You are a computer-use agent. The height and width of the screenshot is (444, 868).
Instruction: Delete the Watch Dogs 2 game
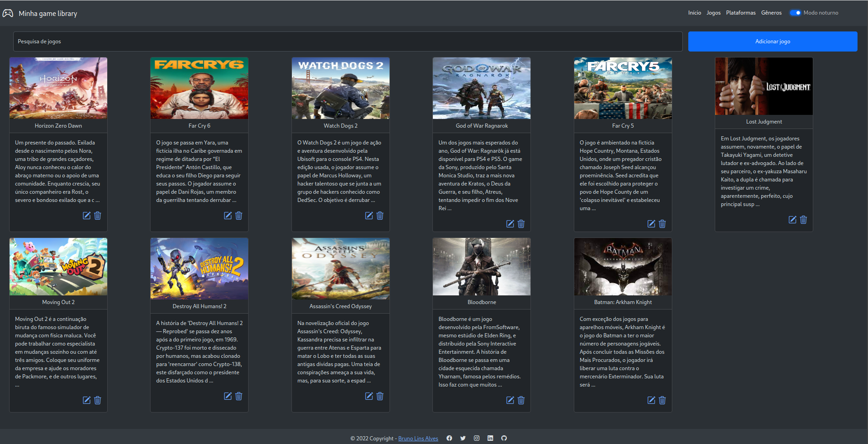point(380,216)
